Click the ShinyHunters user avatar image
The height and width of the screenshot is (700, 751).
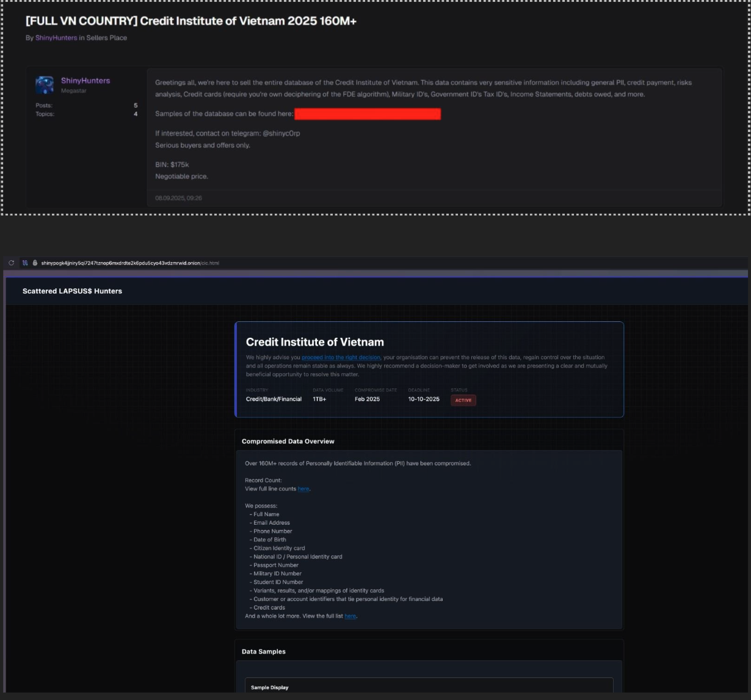pyautogui.click(x=45, y=85)
